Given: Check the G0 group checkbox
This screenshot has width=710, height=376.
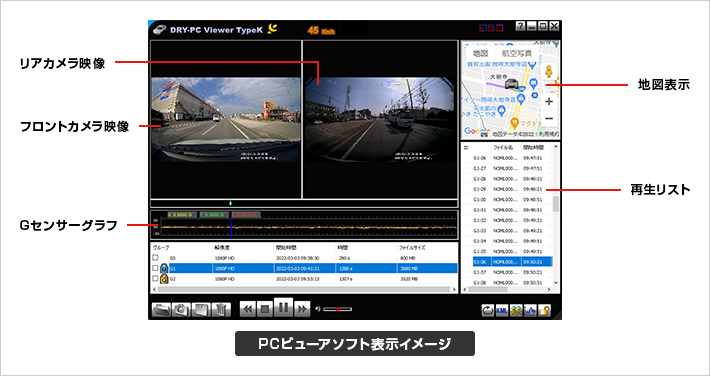Looking at the screenshot, I should 155,258.
